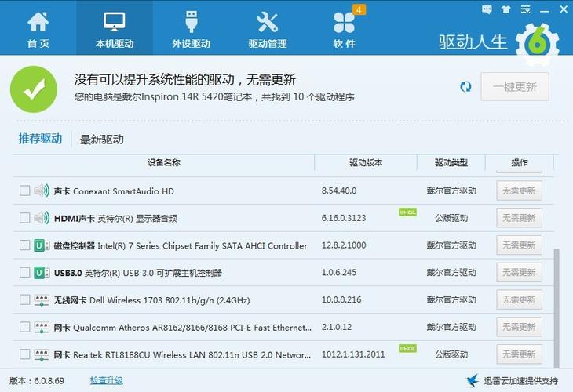
Task: Click the 驱动类型 column header
Action: (451, 162)
